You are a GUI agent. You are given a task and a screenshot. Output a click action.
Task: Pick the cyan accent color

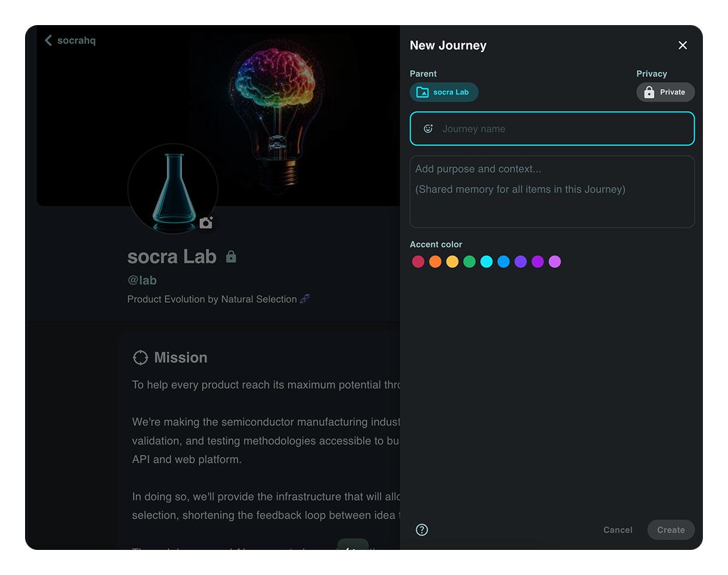[487, 262]
